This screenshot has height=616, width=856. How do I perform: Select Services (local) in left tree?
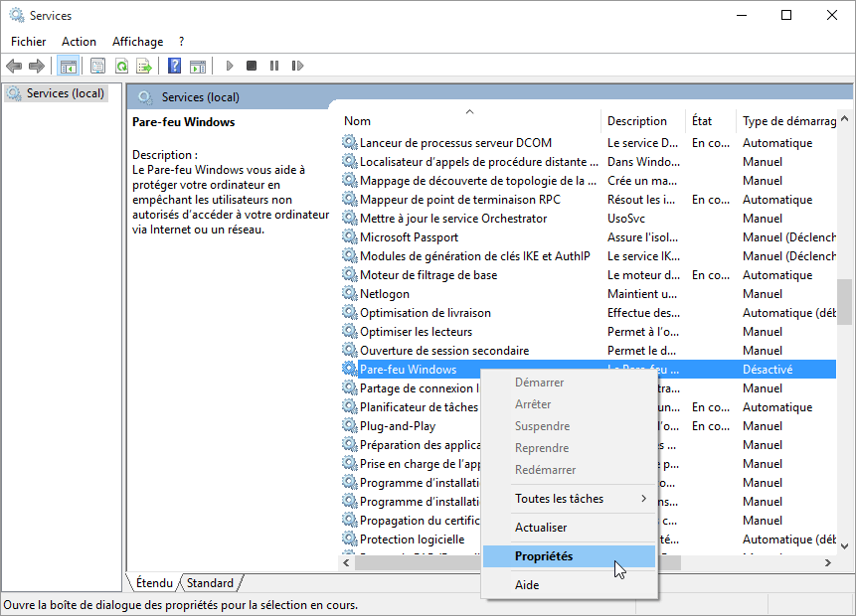57,93
